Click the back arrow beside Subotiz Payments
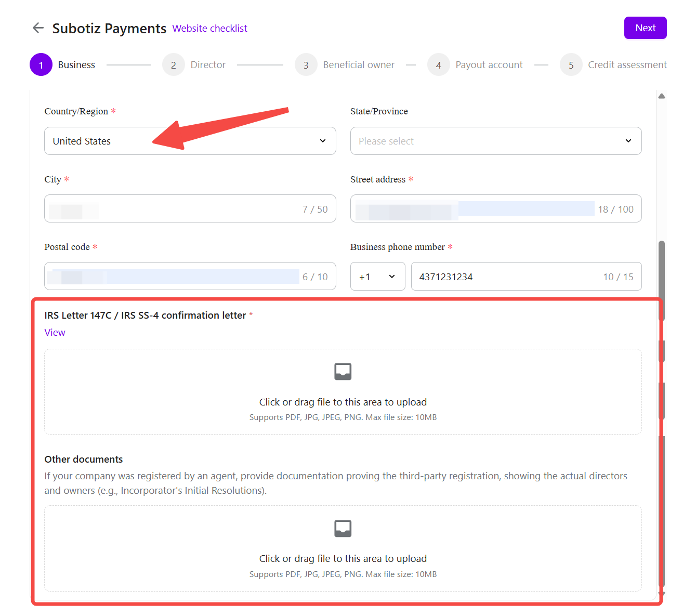 [38, 28]
